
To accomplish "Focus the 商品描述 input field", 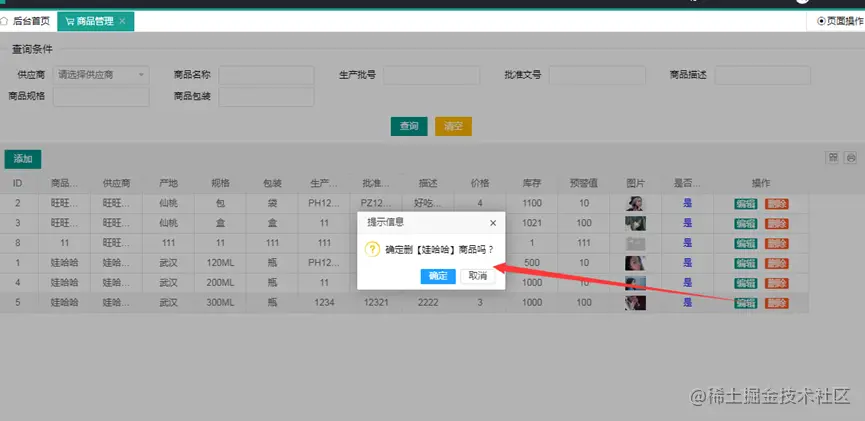I will point(762,75).
